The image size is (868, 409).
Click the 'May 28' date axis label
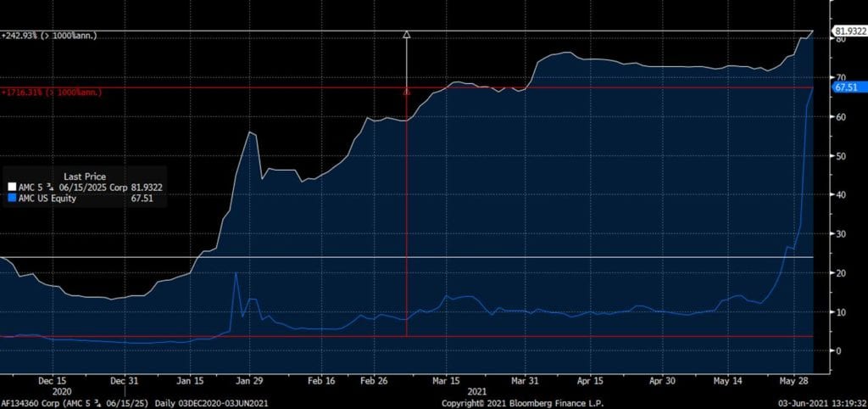[x=793, y=381]
